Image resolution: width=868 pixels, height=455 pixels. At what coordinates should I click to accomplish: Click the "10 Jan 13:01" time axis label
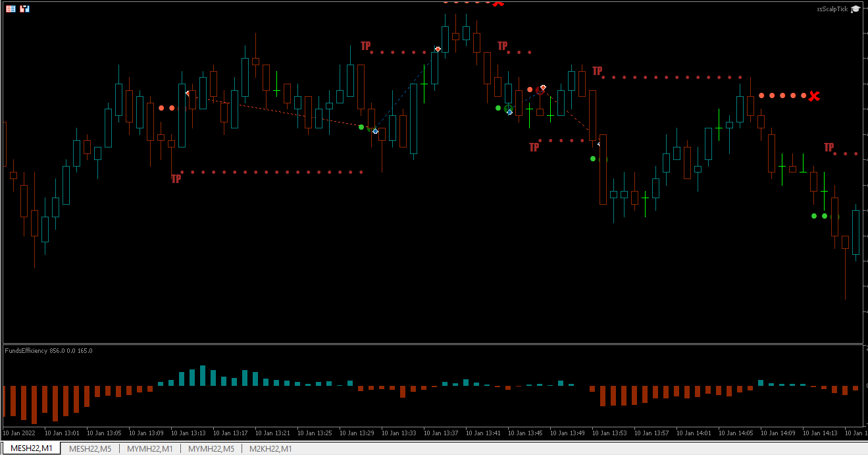[62, 433]
